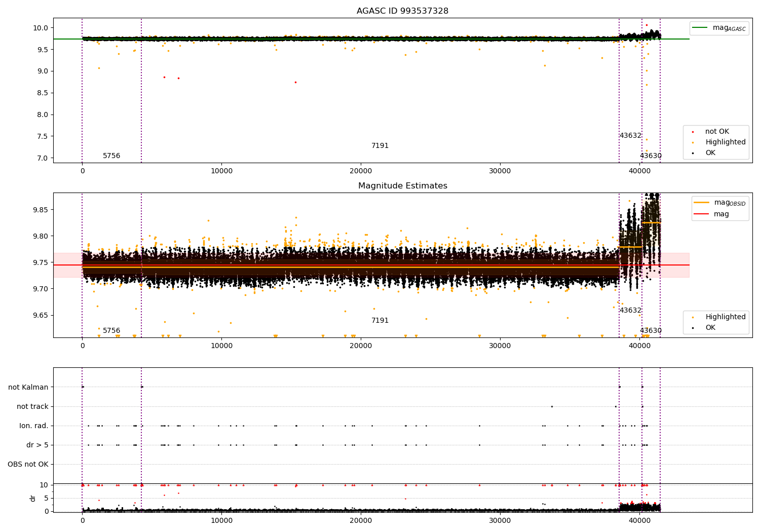Click the "43630" annotation in Magnitude Estimates plot
760x532 pixels.
point(651,330)
